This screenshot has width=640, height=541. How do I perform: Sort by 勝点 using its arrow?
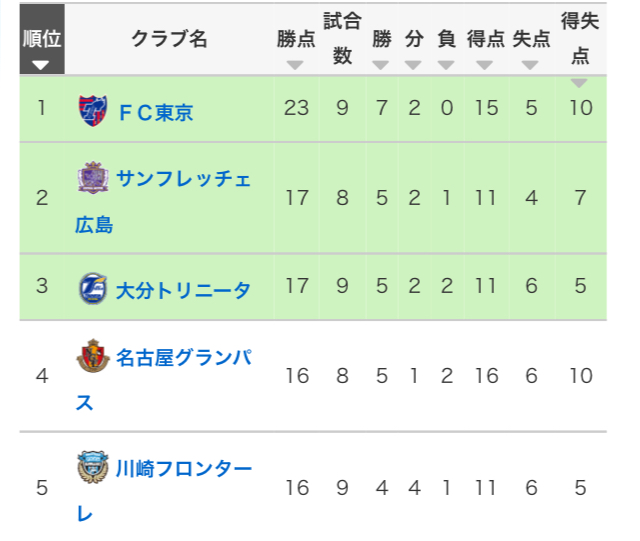coord(294,65)
